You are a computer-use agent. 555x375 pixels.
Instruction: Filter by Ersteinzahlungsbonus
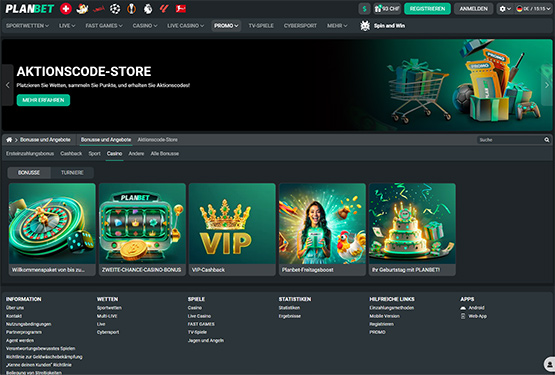point(30,154)
